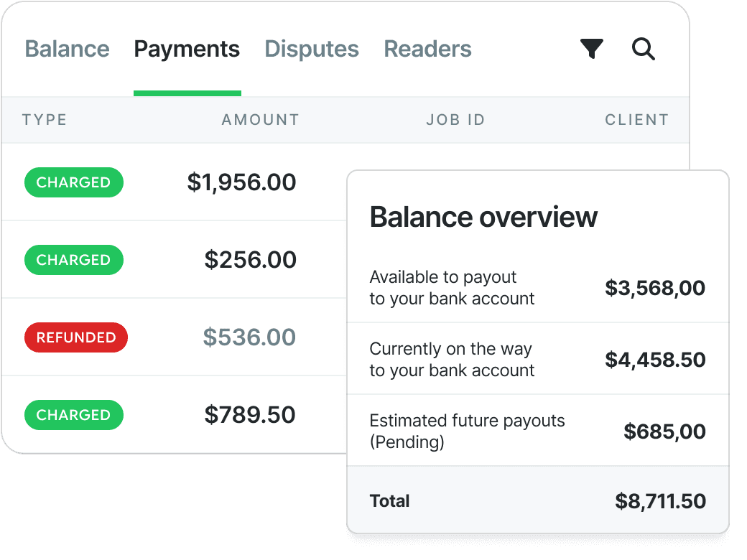This screenshot has width=747, height=560.
Task: Select the Currently on the way row
Action: [538, 359]
